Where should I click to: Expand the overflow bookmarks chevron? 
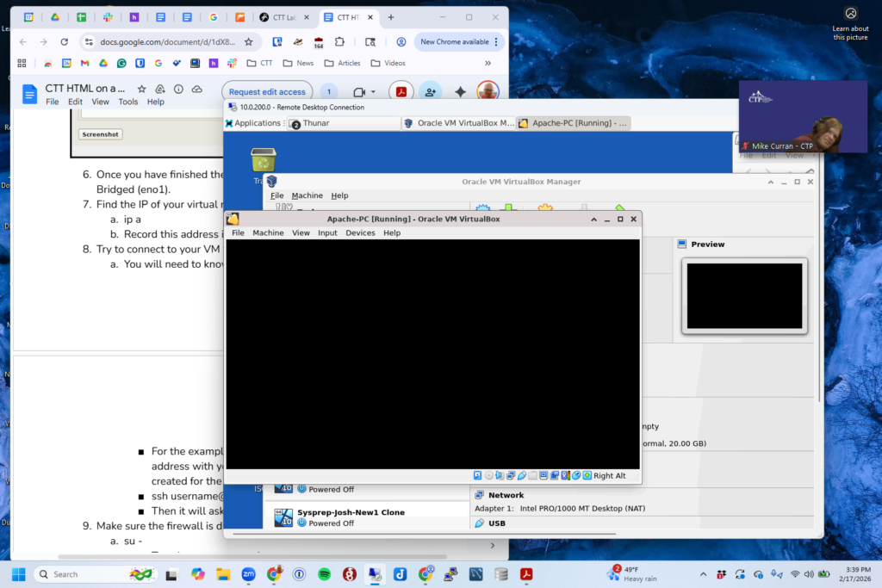pos(488,63)
